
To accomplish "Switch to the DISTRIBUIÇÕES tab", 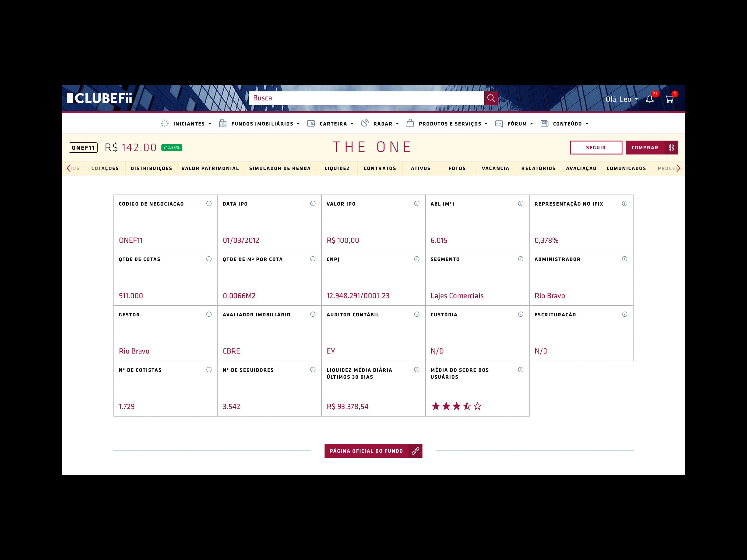I will pos(151,168).
